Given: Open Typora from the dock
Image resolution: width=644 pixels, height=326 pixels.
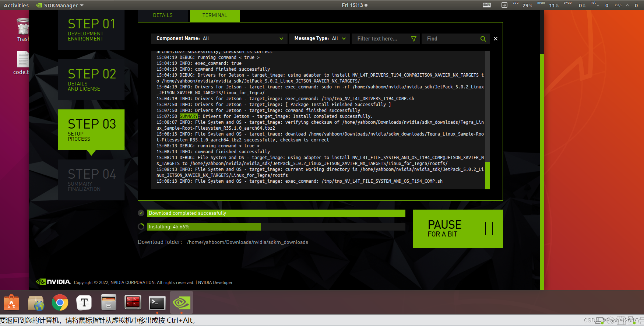Looking at the screenshot, I should 84,303.
